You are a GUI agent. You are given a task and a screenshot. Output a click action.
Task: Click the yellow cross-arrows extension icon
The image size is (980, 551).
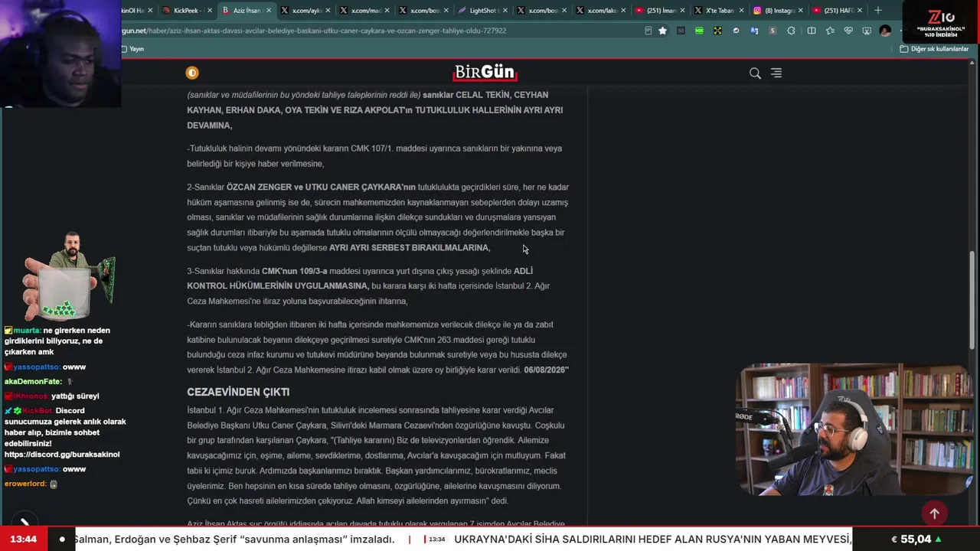(x=717, y=31)
